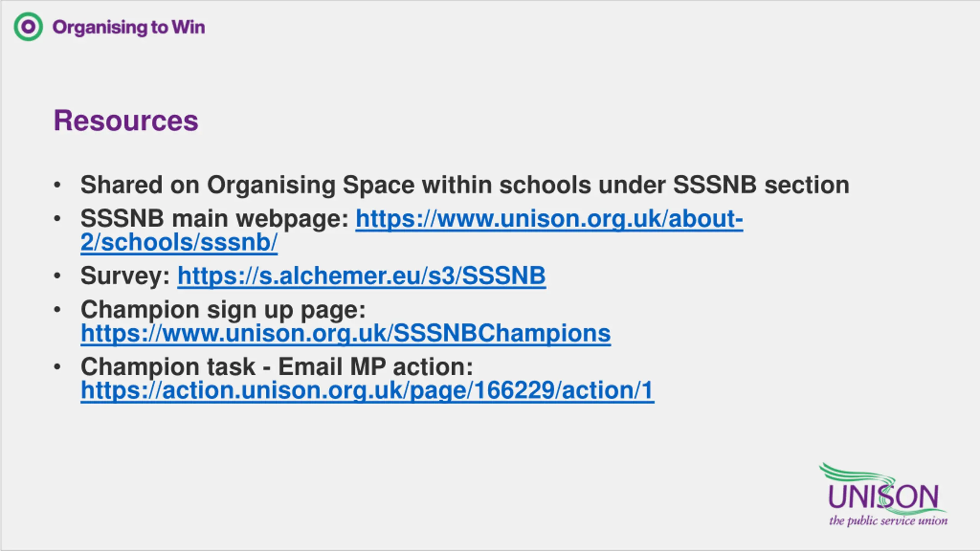Click the 'Champion sign up page:' label
980x551 pixels.
[x=223, y=310]
